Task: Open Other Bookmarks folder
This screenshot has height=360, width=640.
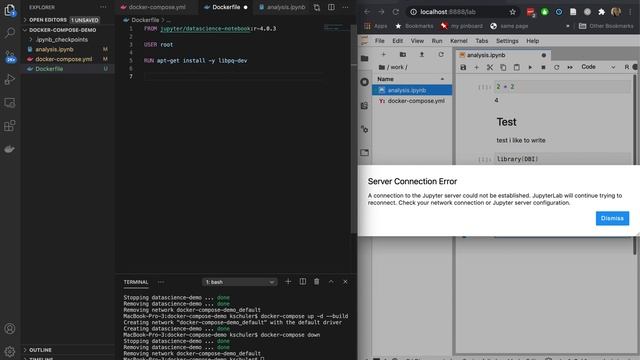Action: pyautogui.click(x=606, y=26)
